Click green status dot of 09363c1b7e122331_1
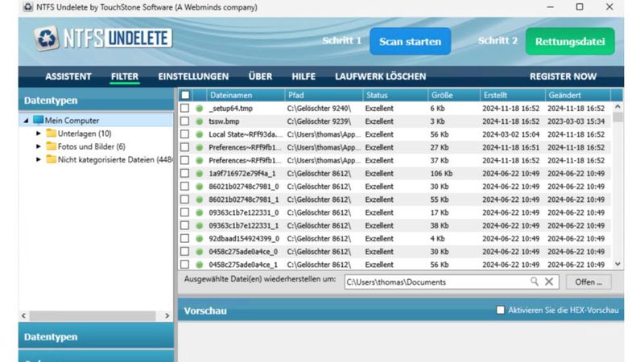The height and width of the screenshot is (362, 644). tap(199, 225)
